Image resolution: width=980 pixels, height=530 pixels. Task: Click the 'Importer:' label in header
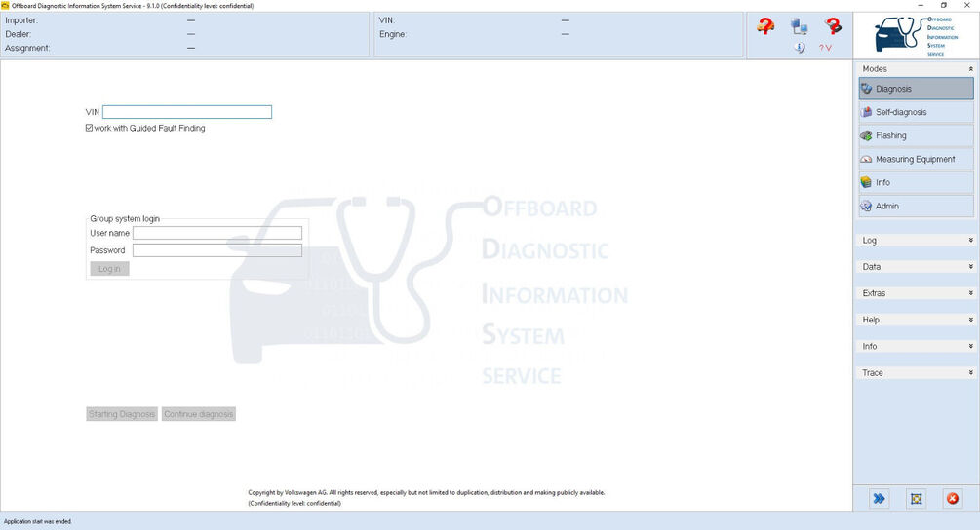[21, 20]
